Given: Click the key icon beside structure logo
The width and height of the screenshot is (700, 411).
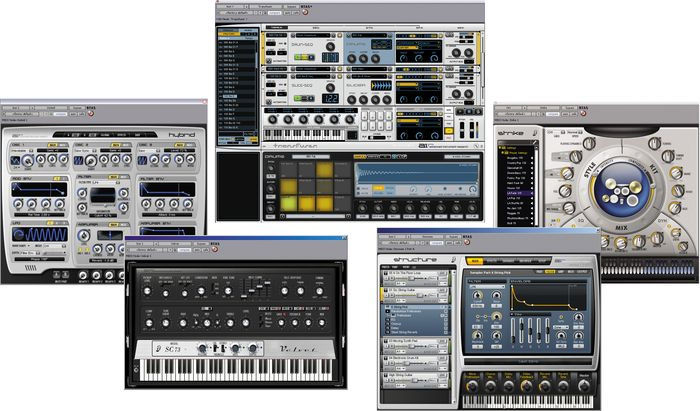Looking at the screenshot, I should pos(453,260).
